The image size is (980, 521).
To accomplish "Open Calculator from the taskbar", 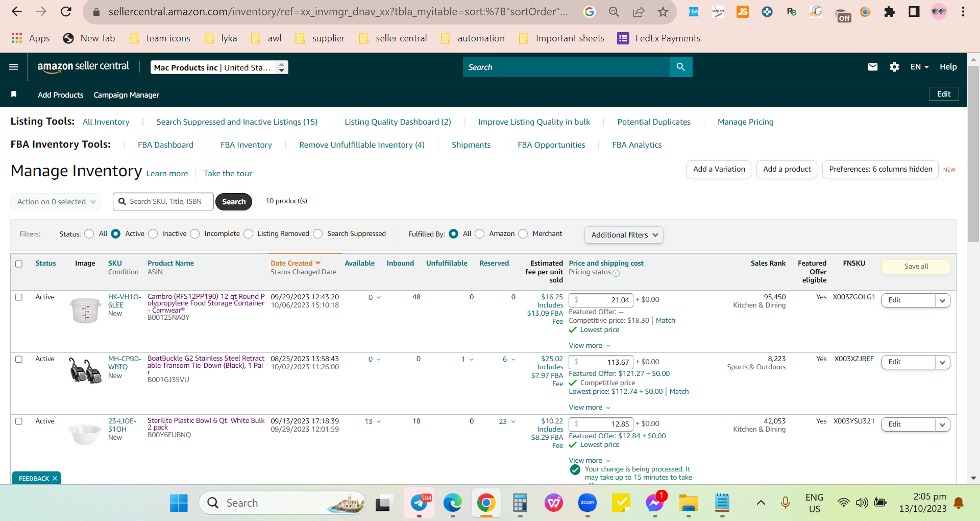I will 520,503.
